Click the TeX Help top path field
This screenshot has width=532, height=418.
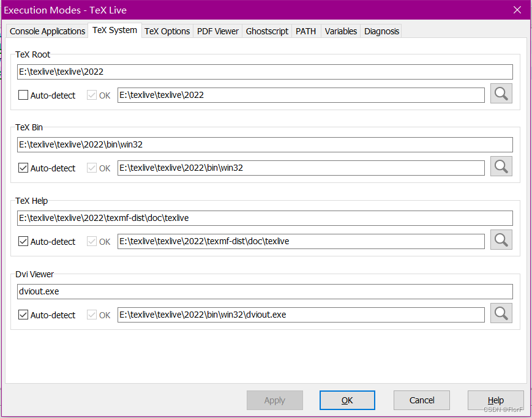[265, 218]
